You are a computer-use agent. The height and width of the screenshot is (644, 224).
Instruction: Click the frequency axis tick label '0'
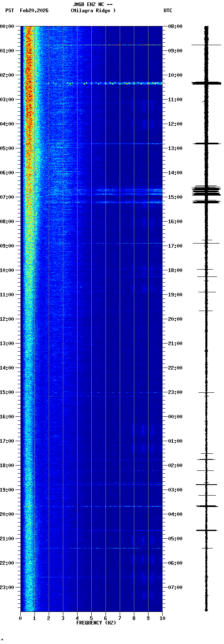20,618
